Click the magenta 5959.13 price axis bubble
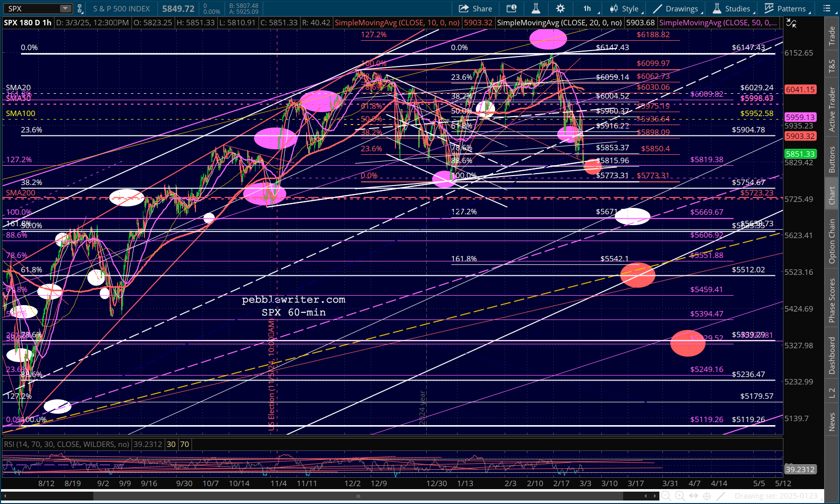The image size is (840, 504). point(800,118)
